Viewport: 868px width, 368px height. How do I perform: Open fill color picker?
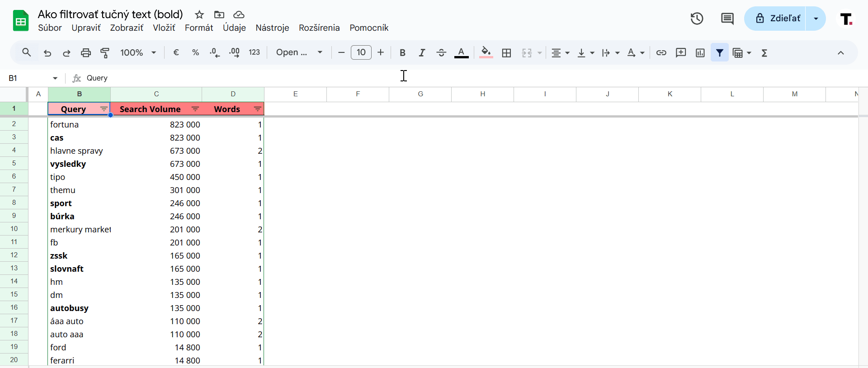coord(486,53)
